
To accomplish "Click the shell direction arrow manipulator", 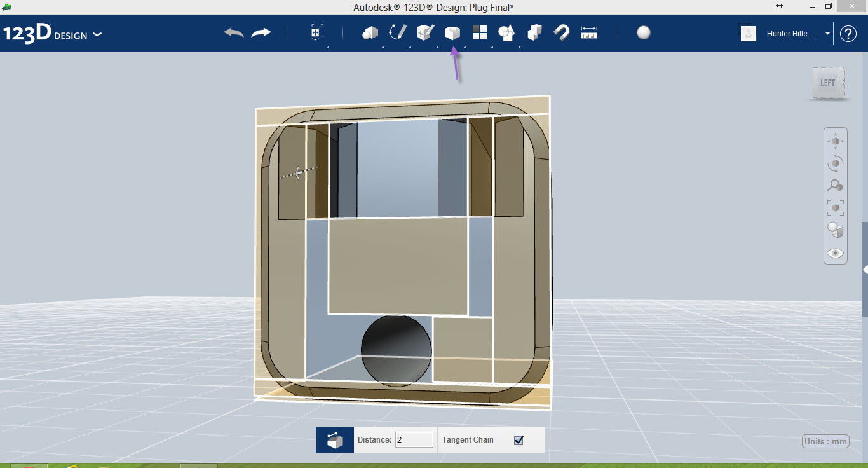I will (x=299, y=172).
